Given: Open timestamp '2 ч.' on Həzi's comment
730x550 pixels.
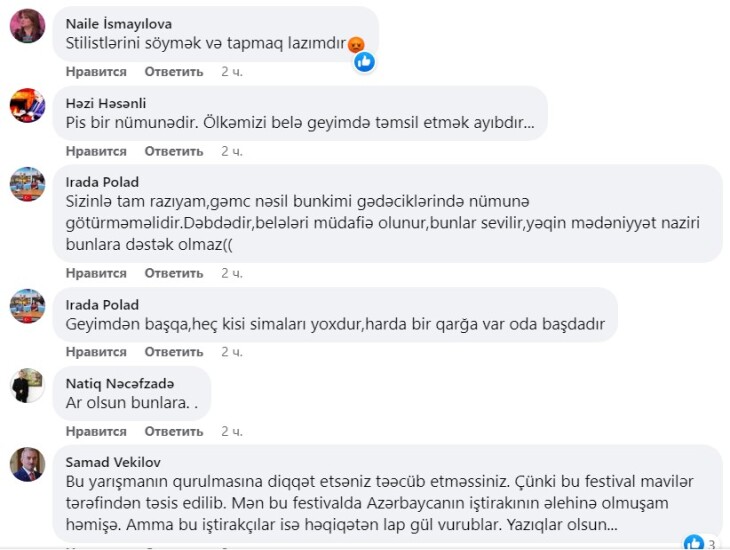Looking at the screenshot, I should (231, 151).
